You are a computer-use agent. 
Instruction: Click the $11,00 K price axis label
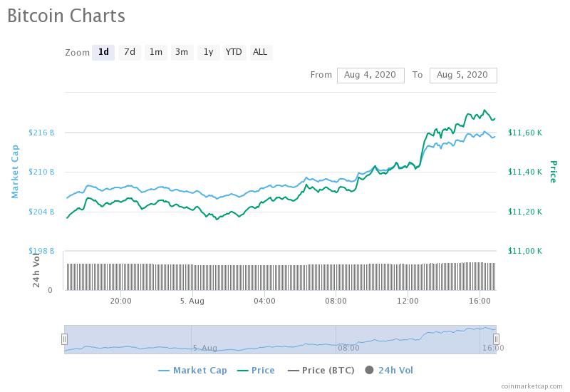click(x=525, y=251)
